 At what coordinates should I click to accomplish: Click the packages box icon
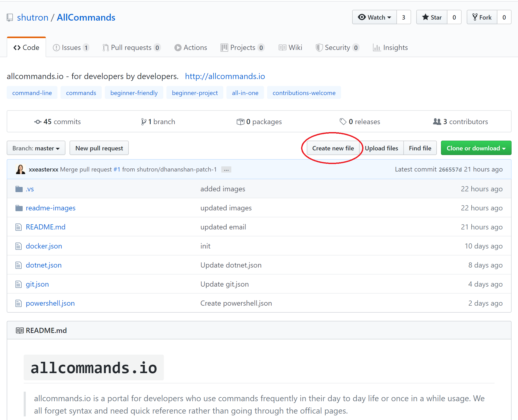point(240,122)
